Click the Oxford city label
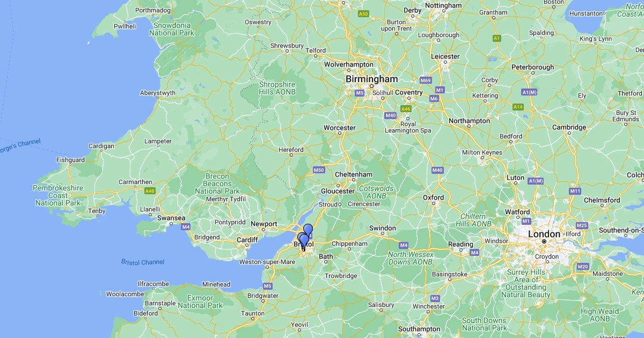Screen dimensions: 644x338 pyautogui.click(x=433, y=197)
